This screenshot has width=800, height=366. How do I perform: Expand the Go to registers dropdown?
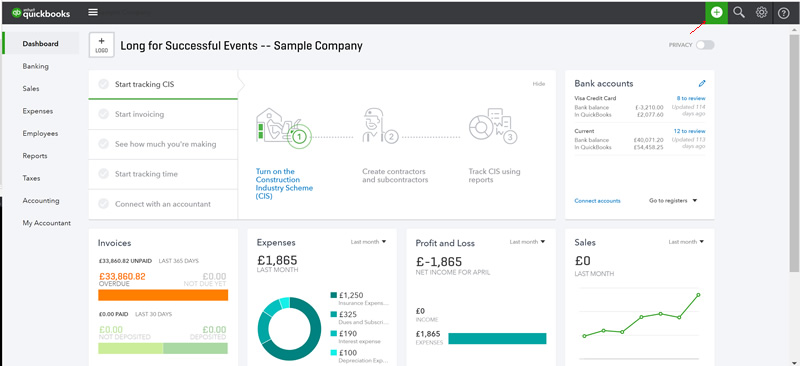672,201
